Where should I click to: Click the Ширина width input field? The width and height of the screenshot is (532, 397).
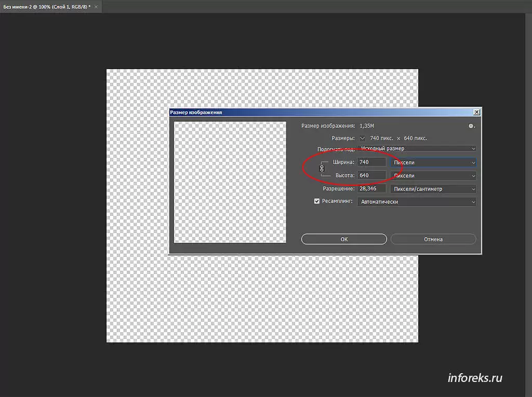[x=371, y=162]
